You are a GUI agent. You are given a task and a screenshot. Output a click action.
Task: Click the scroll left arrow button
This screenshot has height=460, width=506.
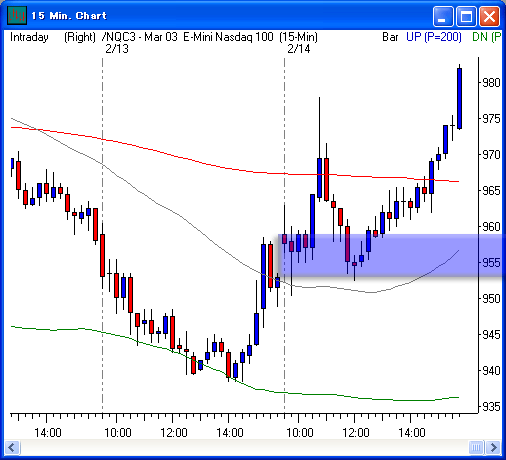pos(13,447)
